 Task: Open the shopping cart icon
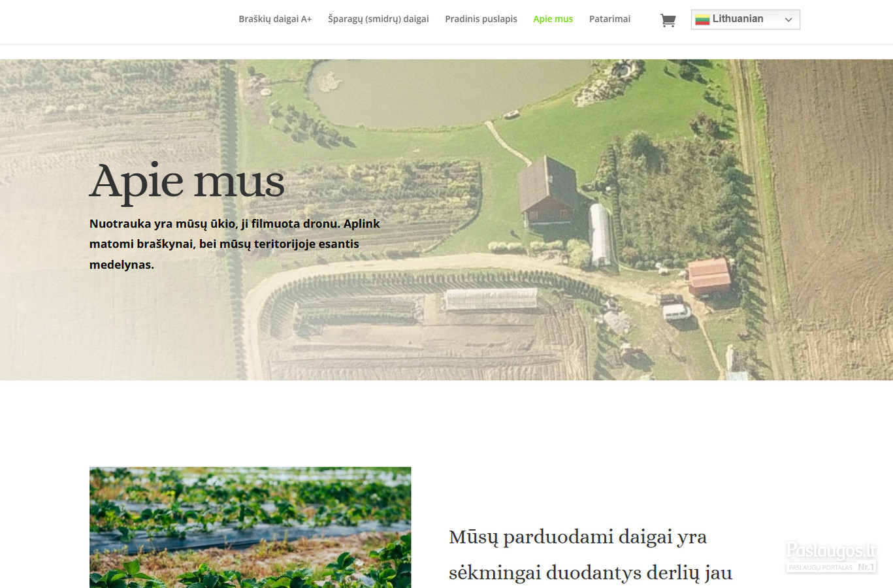[x=668, y=20]
